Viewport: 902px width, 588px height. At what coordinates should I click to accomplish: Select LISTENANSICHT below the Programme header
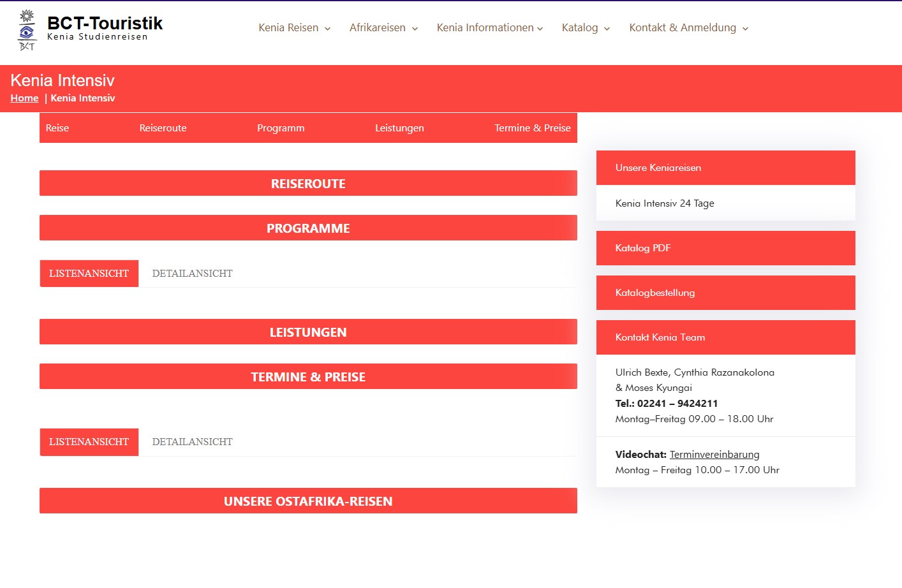point(89,274)
